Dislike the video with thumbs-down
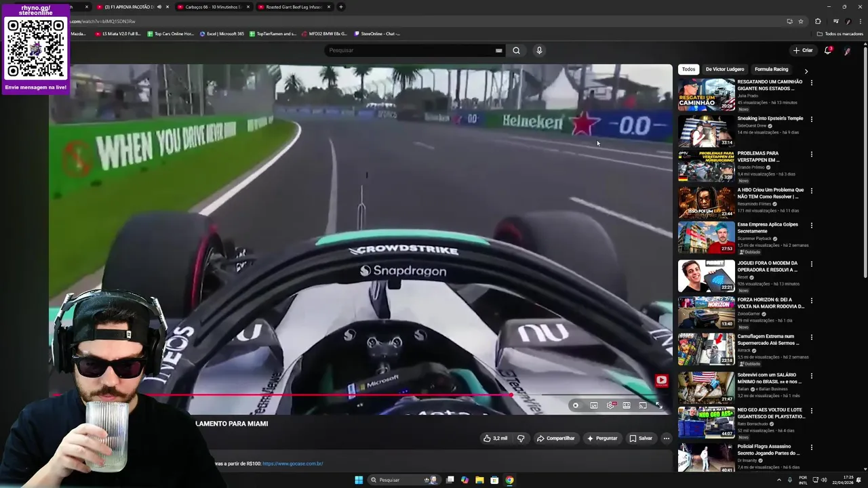 [521, 439]
